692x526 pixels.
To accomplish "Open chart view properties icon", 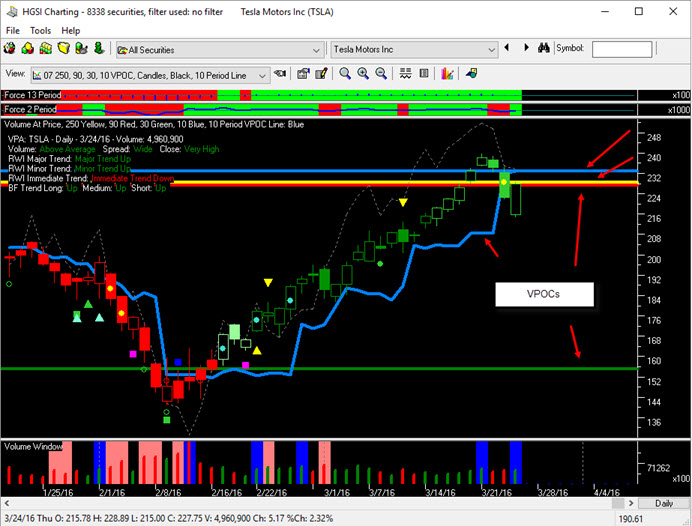I will [x=303, y=74].
